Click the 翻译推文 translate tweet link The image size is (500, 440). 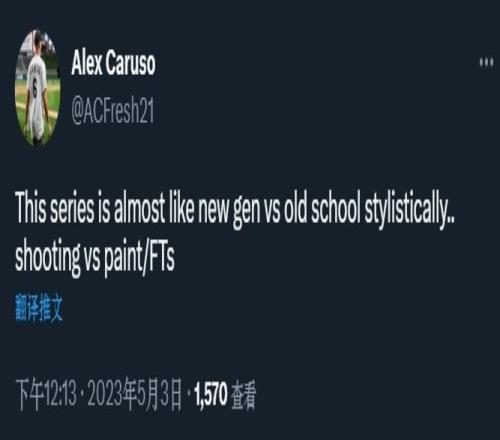[39, 308]
